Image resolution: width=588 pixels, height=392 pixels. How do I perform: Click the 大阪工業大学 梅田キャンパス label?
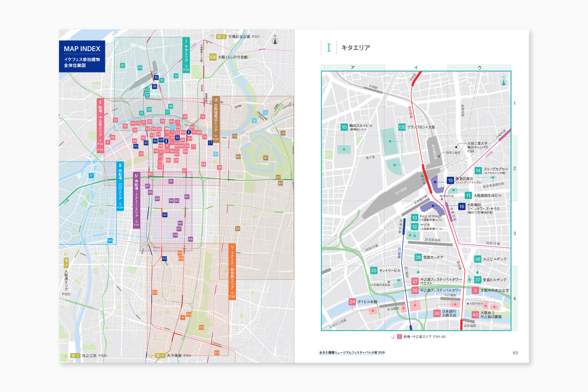click(477, 147)
